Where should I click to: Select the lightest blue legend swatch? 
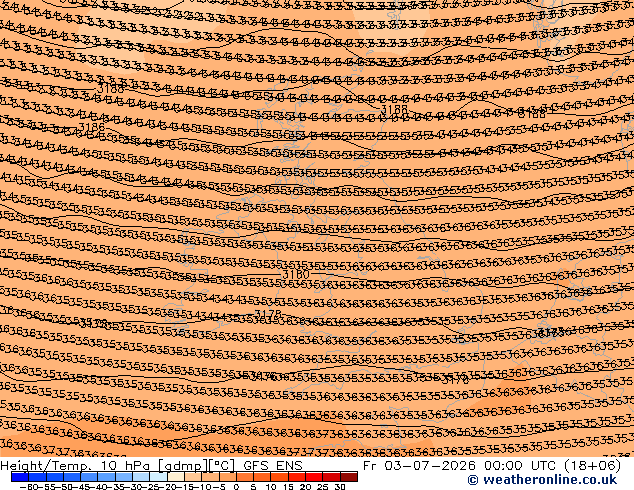[x=158, y=477]
